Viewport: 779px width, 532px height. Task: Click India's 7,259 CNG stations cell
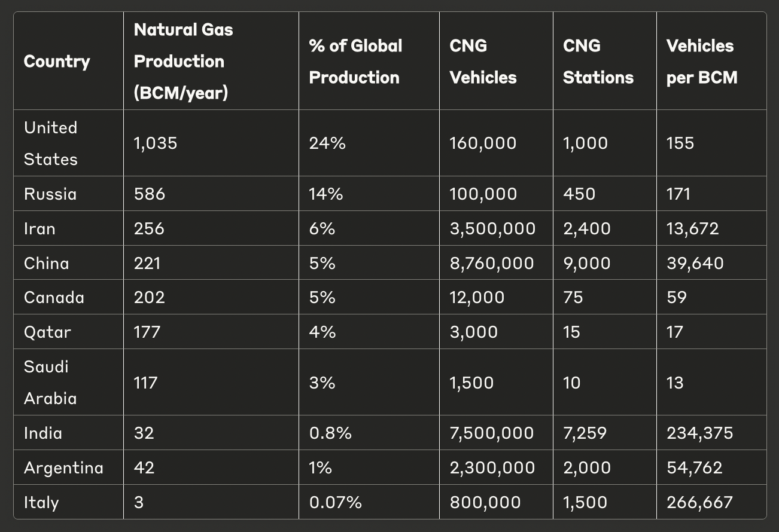point(585,433)
